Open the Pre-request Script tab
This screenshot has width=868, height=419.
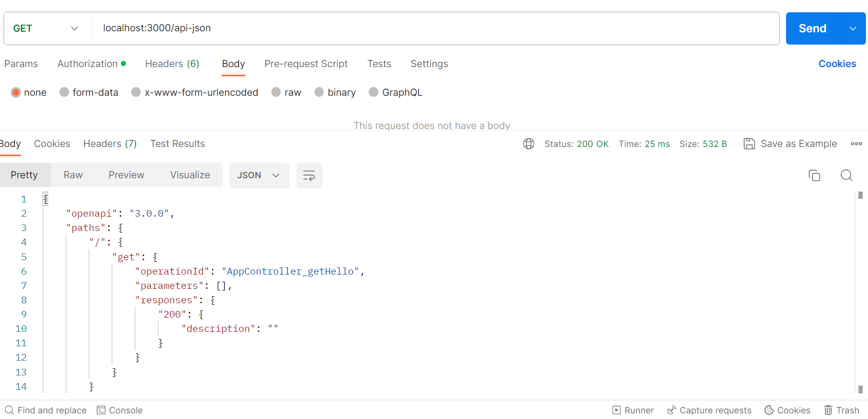tap(306, 64)
